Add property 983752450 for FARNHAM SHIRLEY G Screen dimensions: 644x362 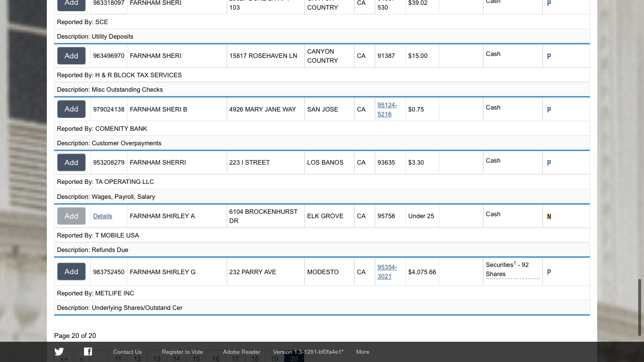point(71,272)
